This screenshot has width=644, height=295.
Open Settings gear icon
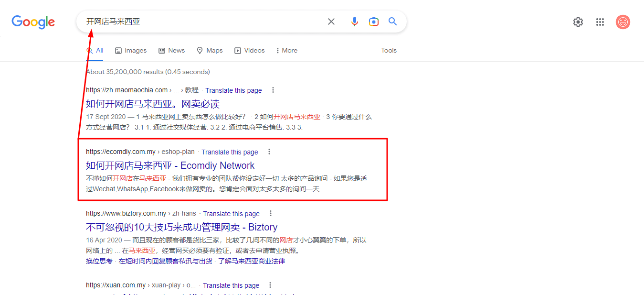[x=578, y=22]
